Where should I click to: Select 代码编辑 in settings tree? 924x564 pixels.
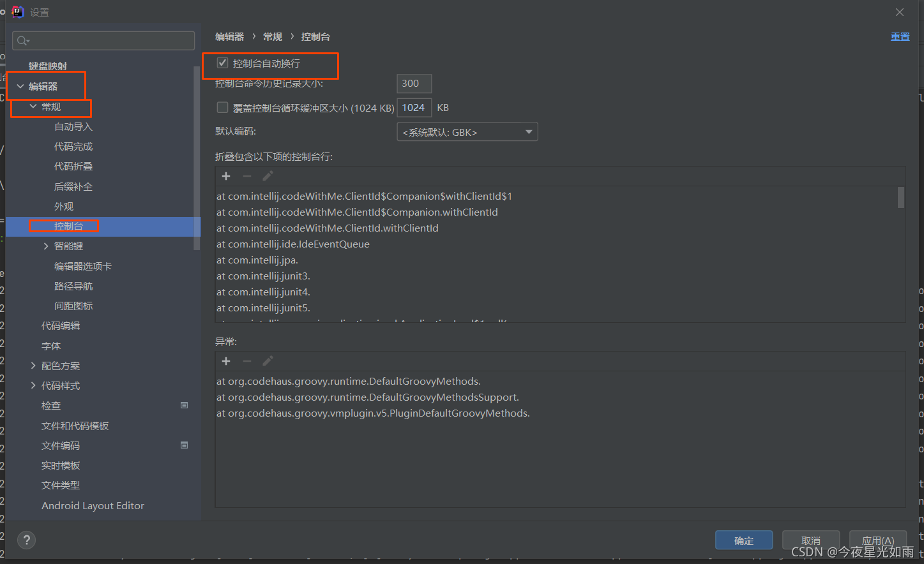click(x=61, y=326)
